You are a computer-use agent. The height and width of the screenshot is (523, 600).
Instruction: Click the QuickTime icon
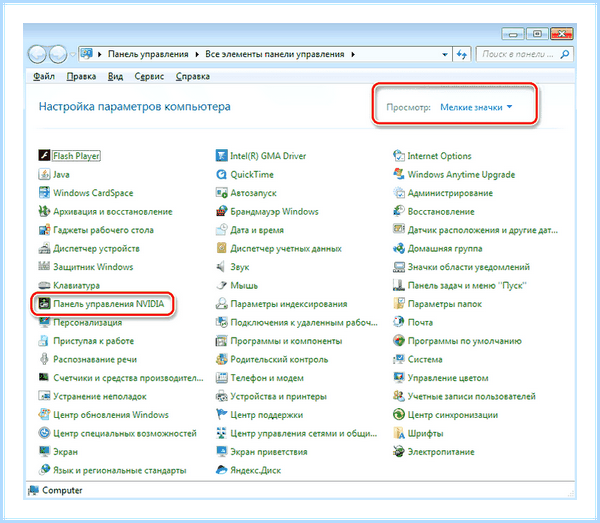click(222, 174)
